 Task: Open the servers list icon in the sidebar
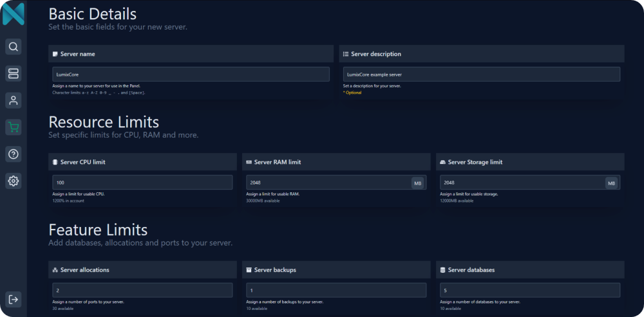(13, 73)
